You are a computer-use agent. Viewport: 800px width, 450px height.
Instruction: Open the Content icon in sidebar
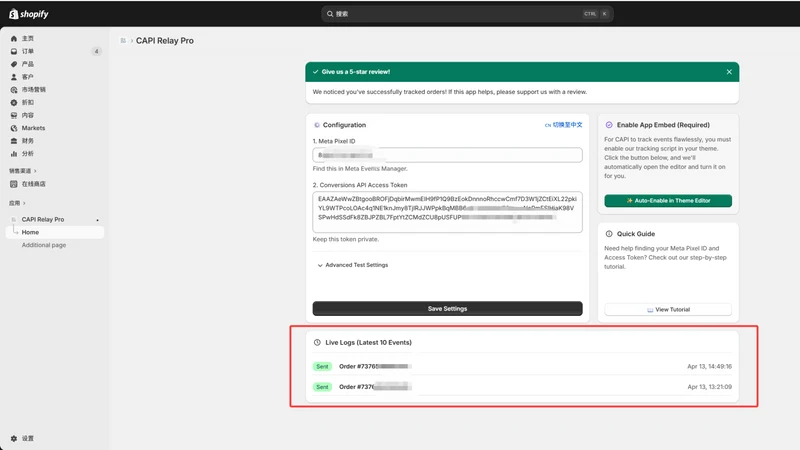click(x=14, y=115)
